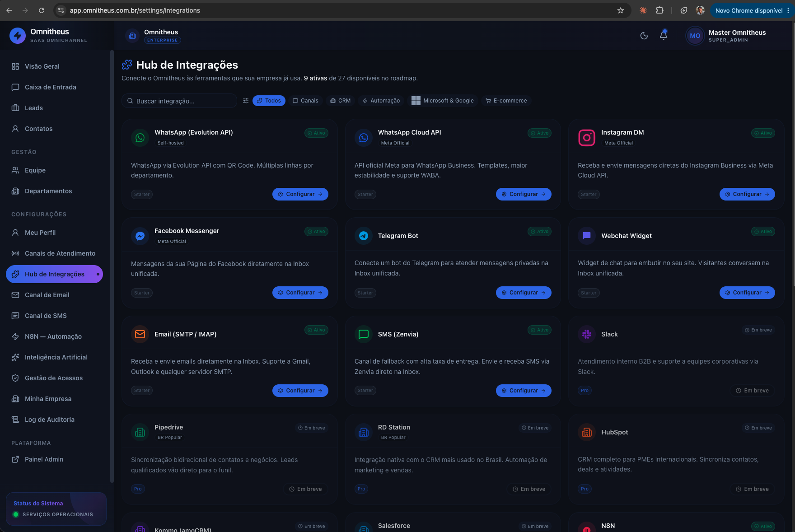This screenshot has width=795, height=532.
Task: Open Equipe management
Action: point(54,170)
